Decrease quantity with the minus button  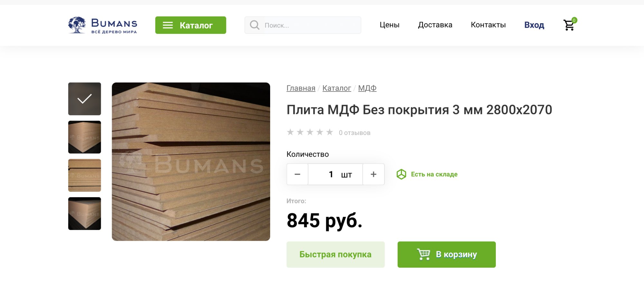297,174
